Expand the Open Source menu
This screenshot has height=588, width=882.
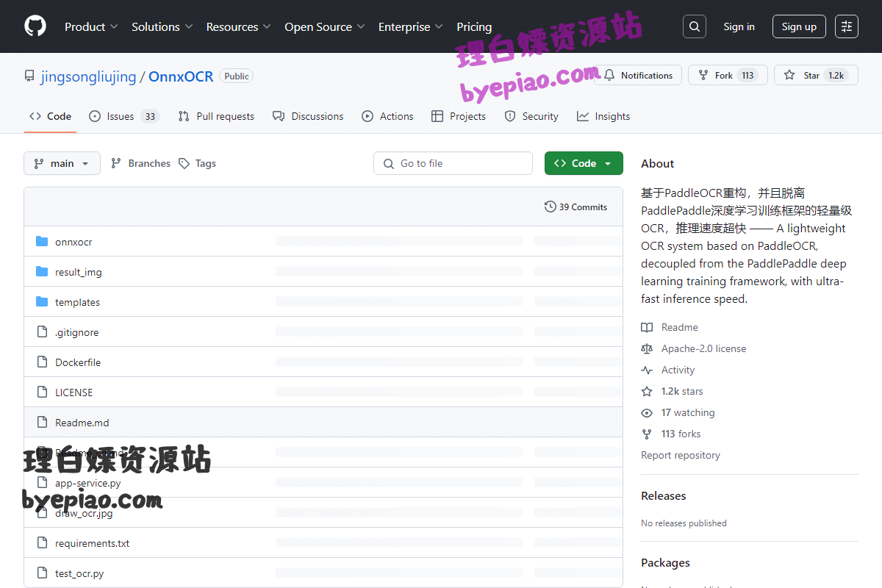pyautogui.click(x=324, y=26)
